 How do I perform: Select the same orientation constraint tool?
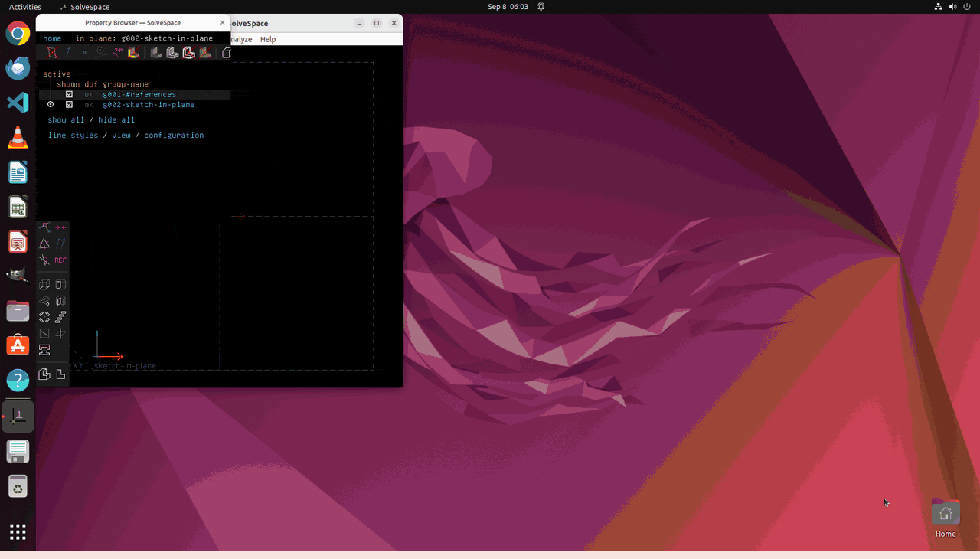[x=60, y=244]
